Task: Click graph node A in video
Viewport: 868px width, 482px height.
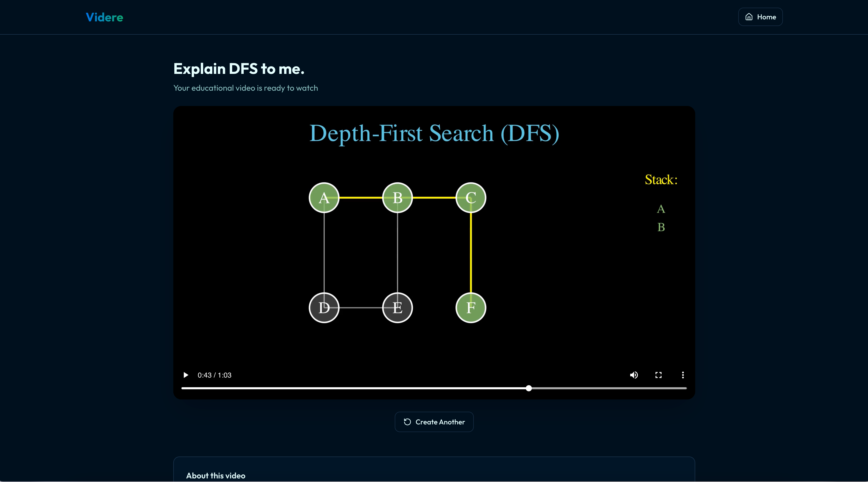Action: 324,198
